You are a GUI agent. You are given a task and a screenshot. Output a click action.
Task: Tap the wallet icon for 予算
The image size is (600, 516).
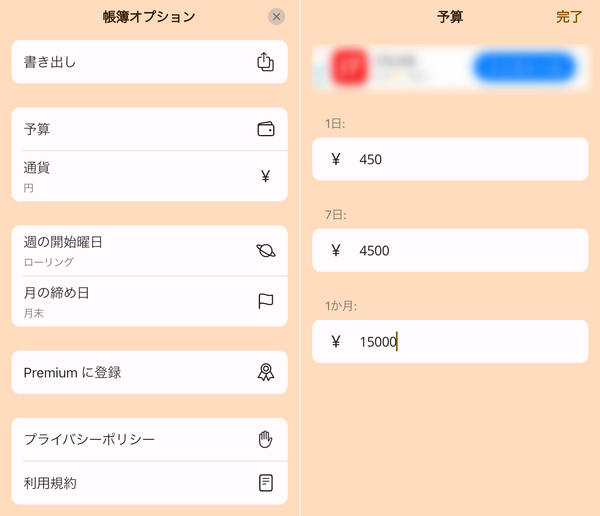click(266, 129)
